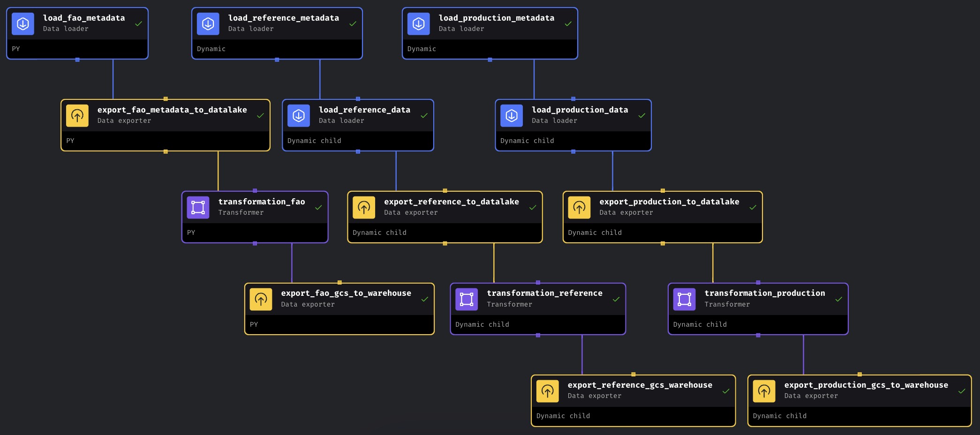Click the Transformer subtitle under transformation_reference
Viewport: 980px width, 435px height.
509,304
